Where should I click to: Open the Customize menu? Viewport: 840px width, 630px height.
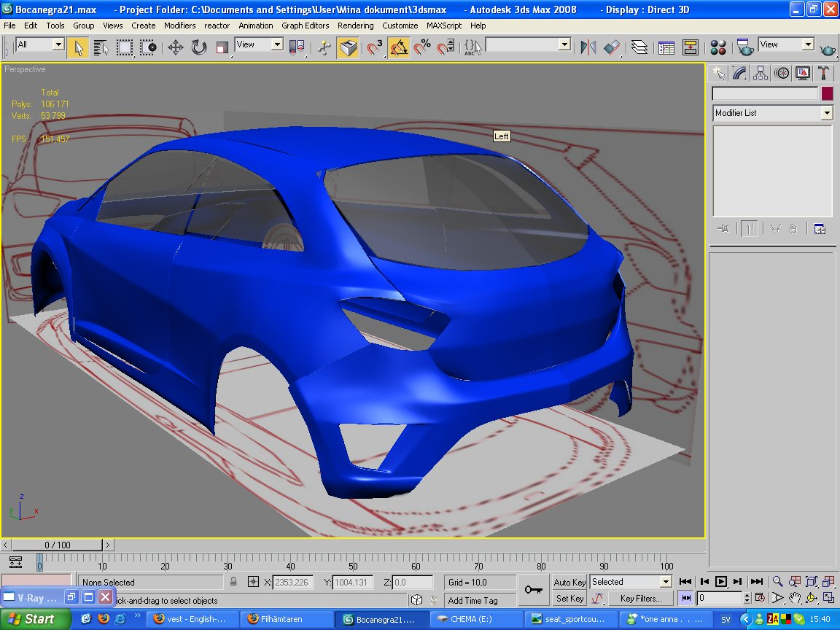(x=400, y=26)
